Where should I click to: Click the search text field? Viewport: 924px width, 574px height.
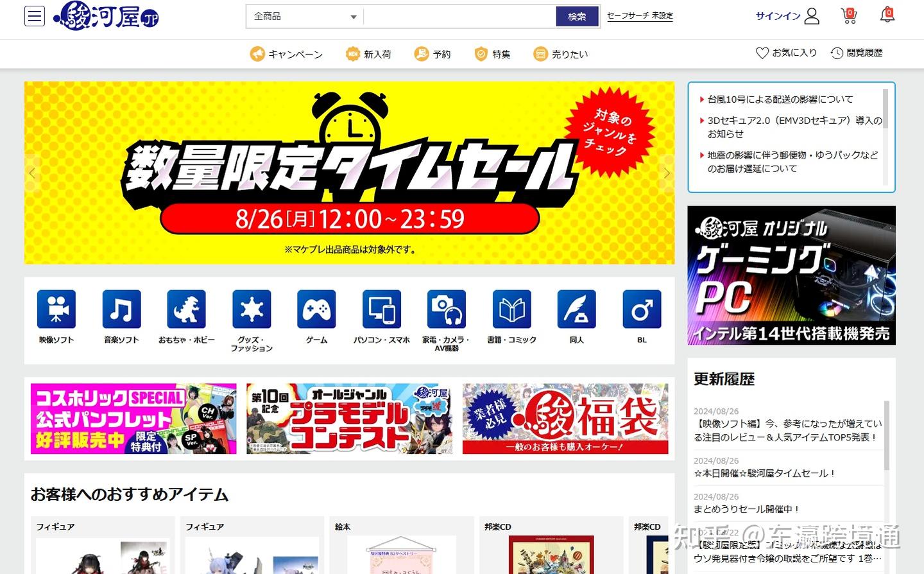pos(459,17)
